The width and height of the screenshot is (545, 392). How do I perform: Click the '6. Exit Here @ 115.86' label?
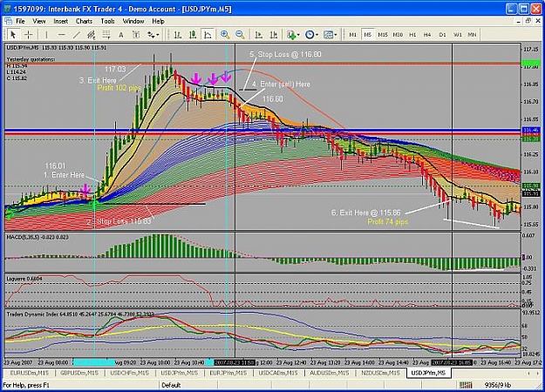(366, 213)
